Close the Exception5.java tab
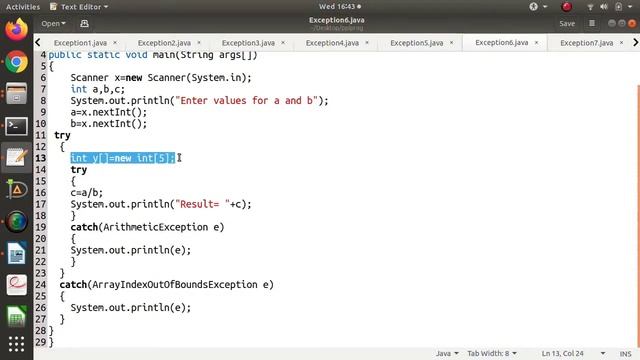 click(451, 42)
